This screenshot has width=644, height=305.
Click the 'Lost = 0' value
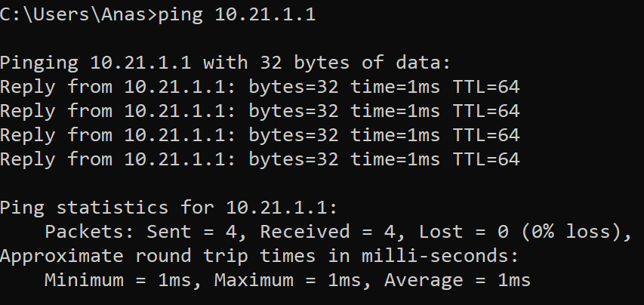coord(464,232)
